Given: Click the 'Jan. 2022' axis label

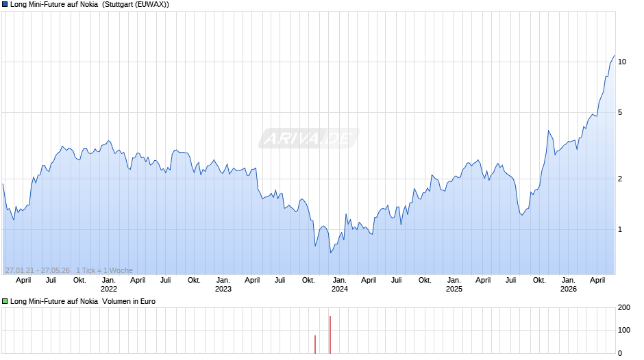Looking at the screenshot, I should pos(108,285).
